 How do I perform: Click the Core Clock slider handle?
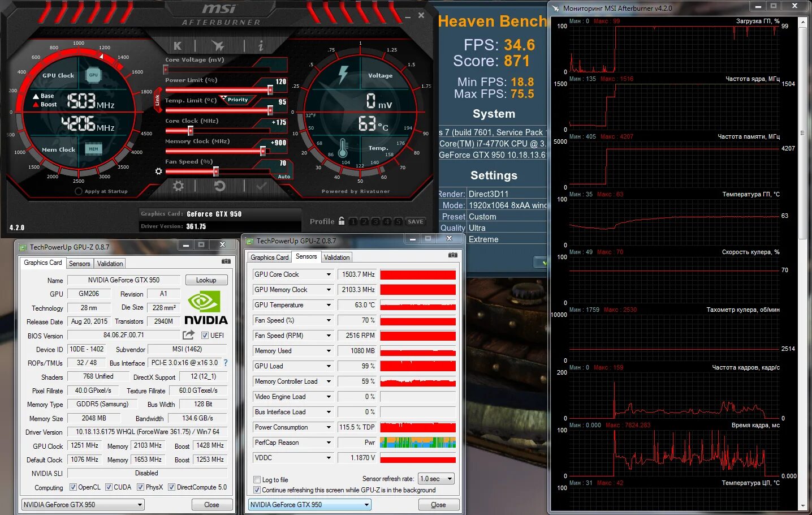click(190, 131)
